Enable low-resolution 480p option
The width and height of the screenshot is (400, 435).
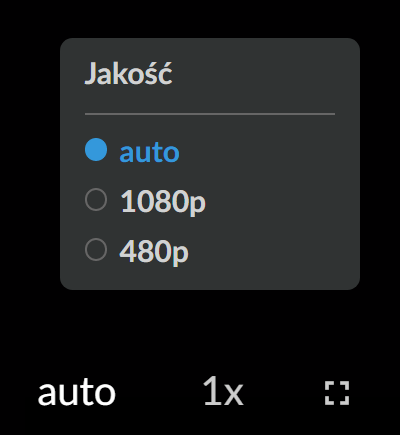click(x=154, y=251)
